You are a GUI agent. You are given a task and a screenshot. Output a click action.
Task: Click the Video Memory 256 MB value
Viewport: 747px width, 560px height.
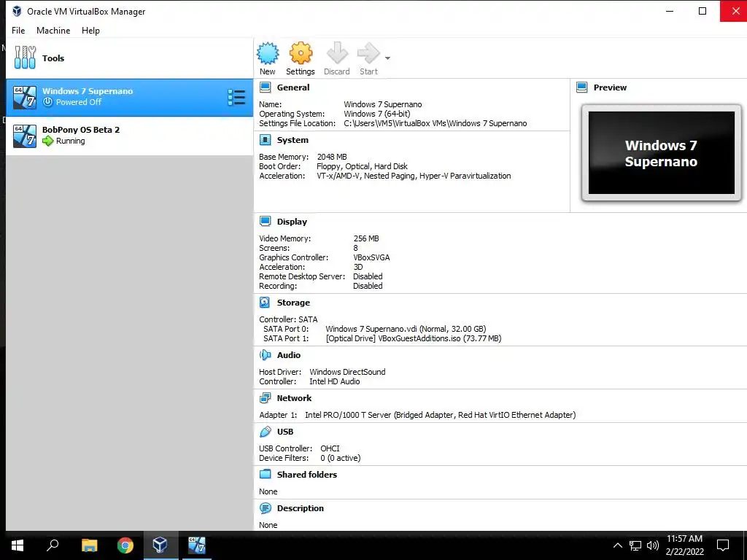[366, 238]
